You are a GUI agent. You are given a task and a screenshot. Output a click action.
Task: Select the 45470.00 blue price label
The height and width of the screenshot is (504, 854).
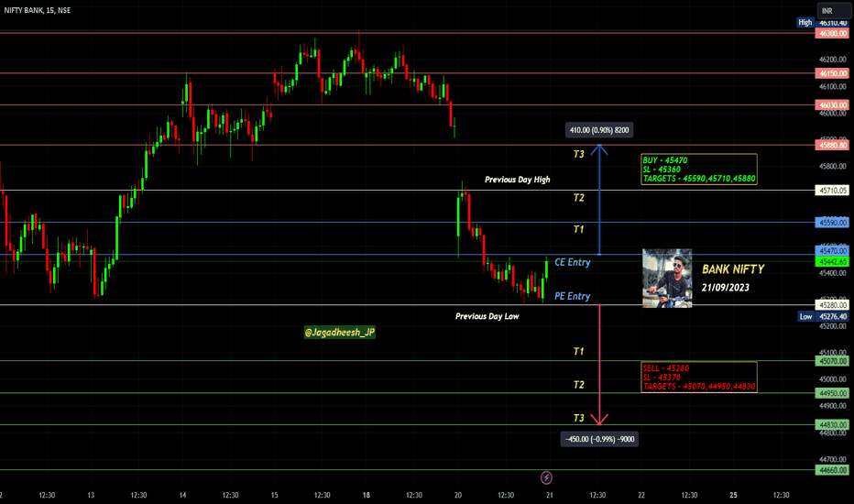click(x=832, y=251)
